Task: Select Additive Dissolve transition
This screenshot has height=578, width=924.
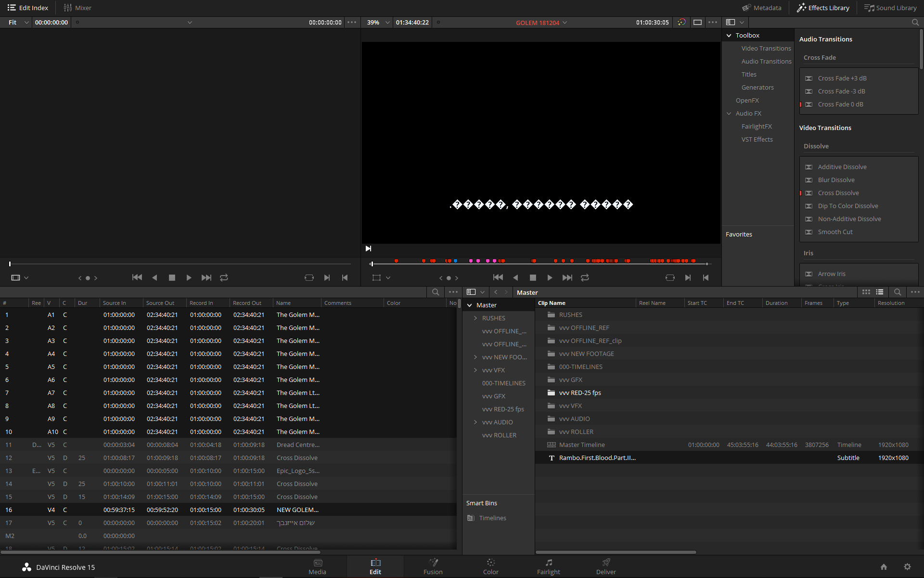Action: pyautogui.click(x=842, y=167)
